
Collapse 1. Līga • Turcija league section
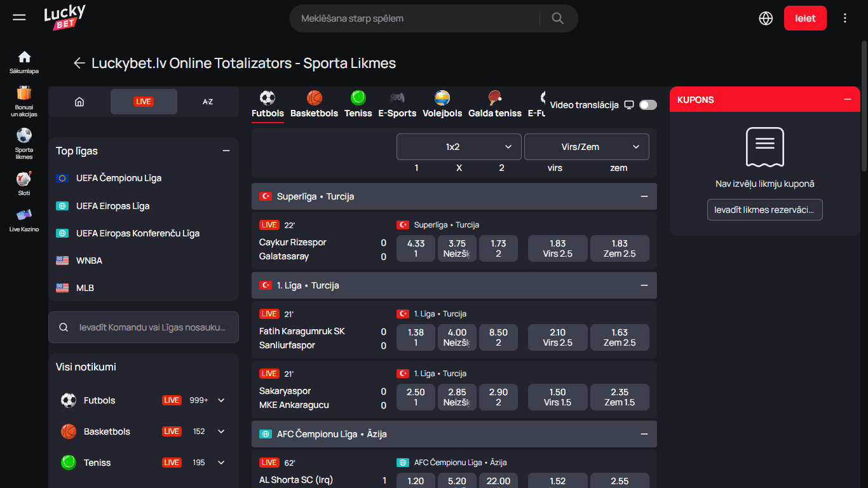point(644,285)
